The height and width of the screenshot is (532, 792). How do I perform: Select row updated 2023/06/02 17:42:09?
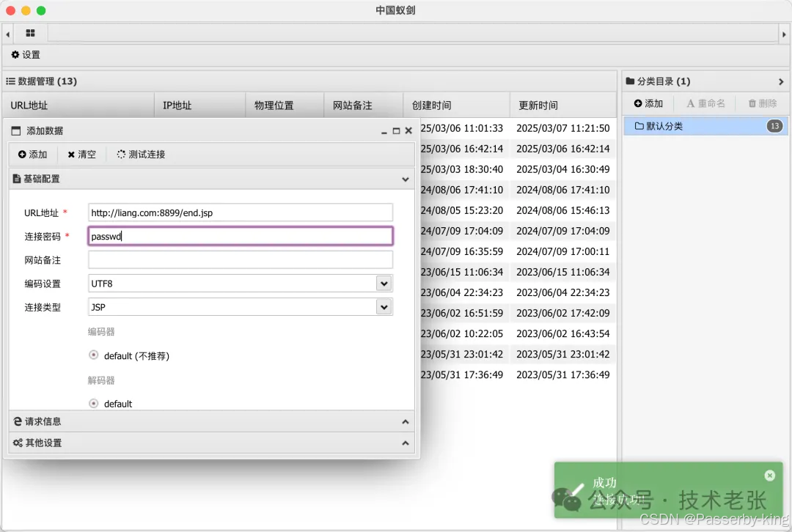562,314
